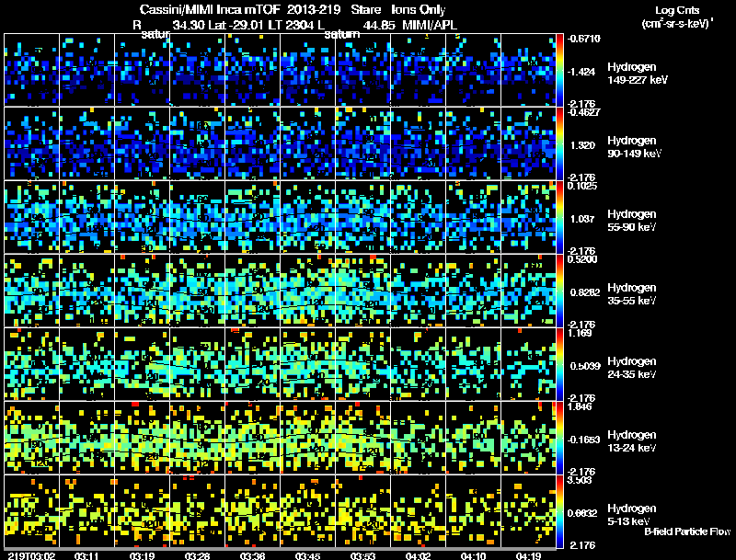
Task: Select the 35-55 keV panel at 03:28
Action: [x=197, y=291]
